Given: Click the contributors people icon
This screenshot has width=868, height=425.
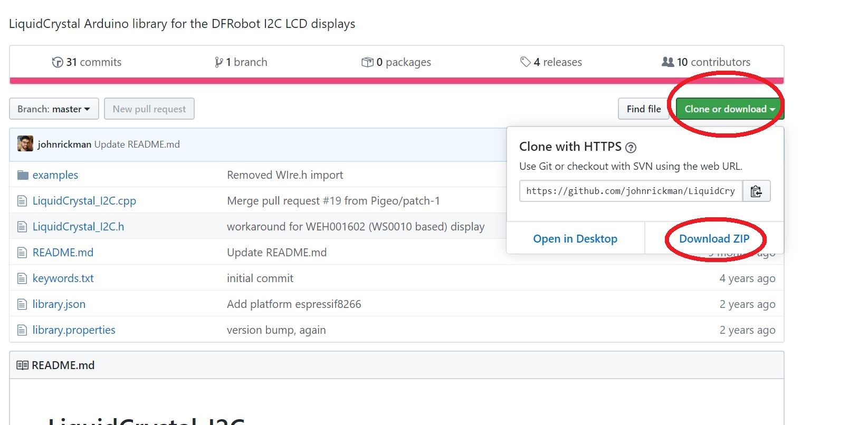Looking at the screenshot, I should [x=667, y=62].
